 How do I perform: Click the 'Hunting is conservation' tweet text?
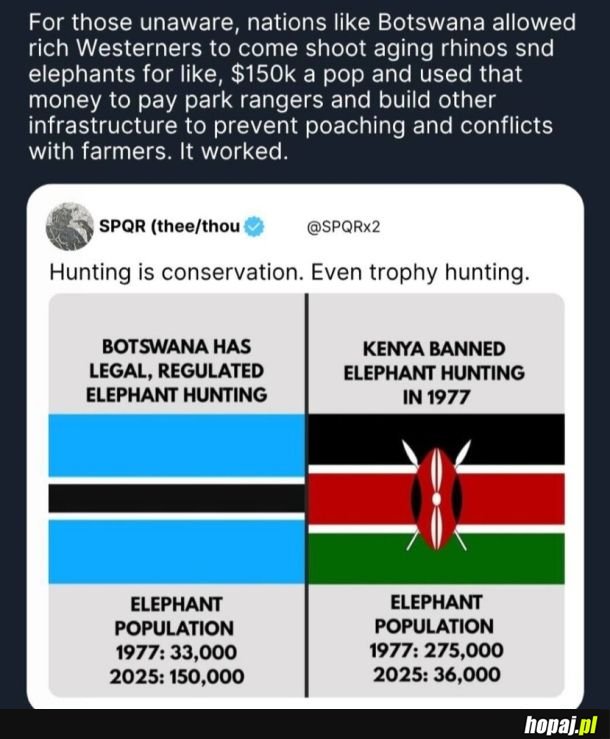(289, 273)
